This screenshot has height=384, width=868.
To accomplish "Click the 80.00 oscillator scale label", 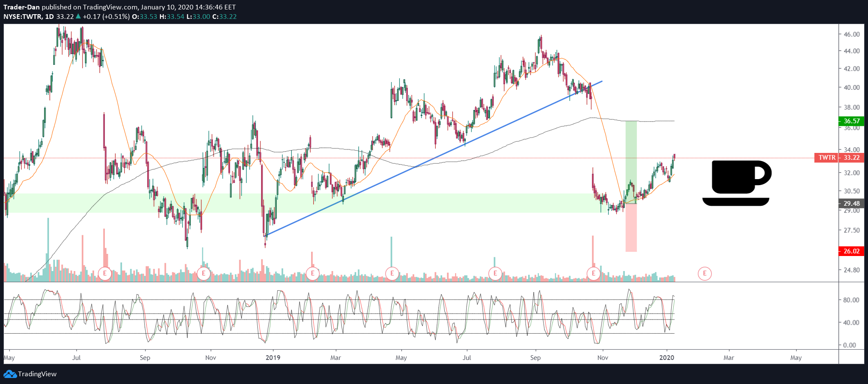I will coord(851,300).
